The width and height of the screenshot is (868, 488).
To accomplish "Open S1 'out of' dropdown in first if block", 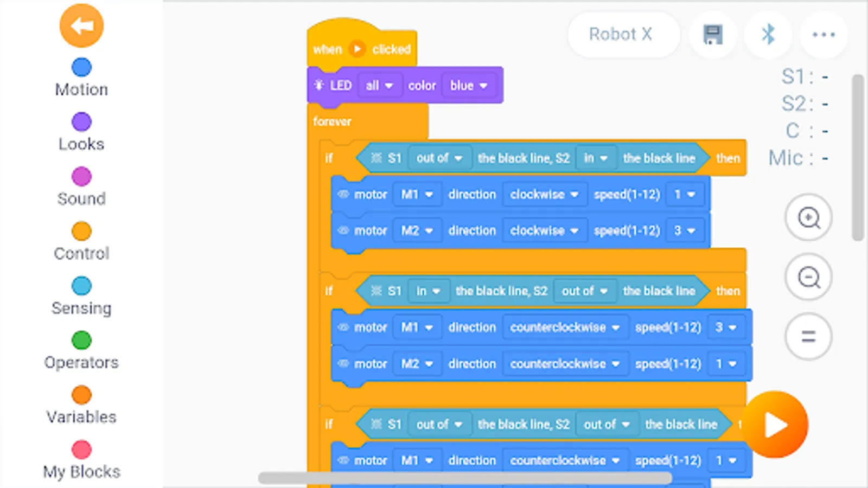I will pos(439,158).
